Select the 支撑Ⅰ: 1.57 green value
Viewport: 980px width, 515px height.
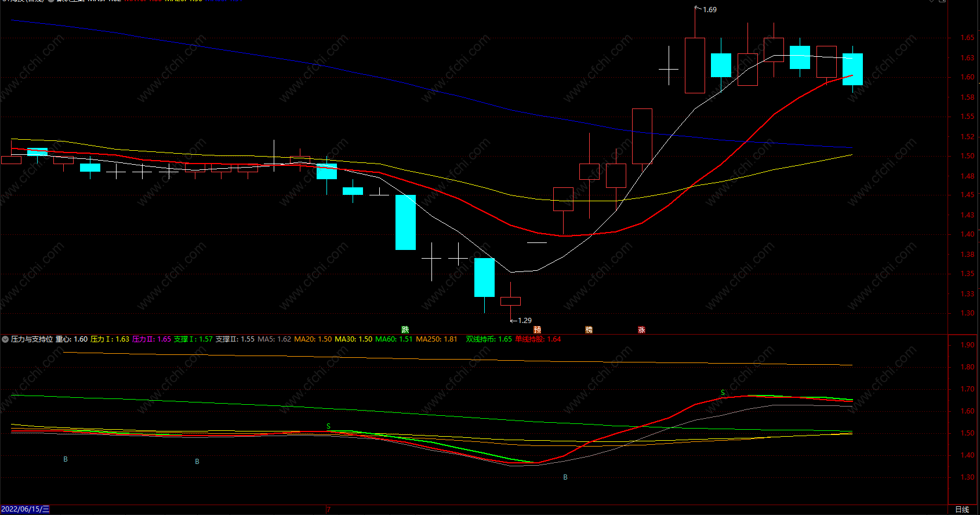(x=193, y=339)
